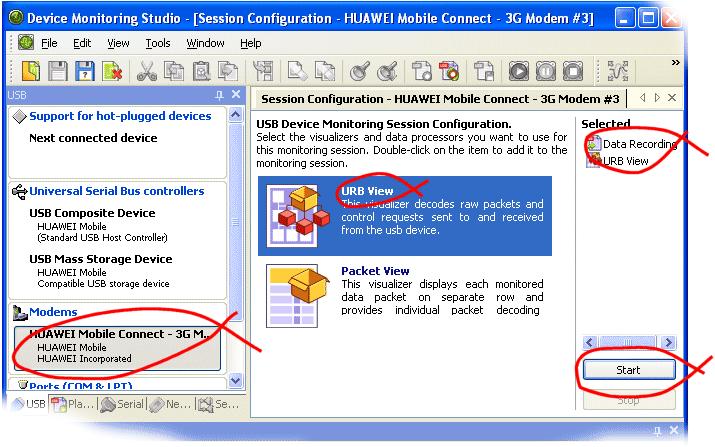Open the Tools menu
This screenshot has width=715, height=447.
coord(158,43)
